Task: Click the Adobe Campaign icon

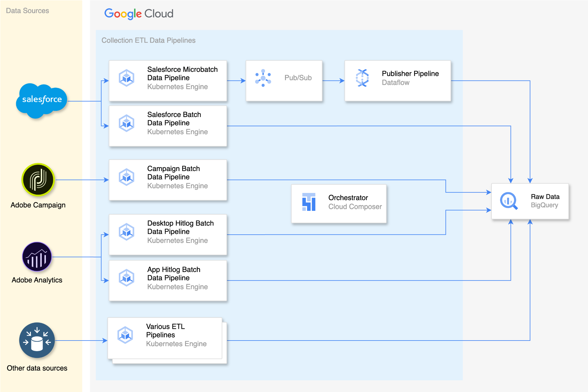Action: pyautogui.click(x=38, y=180)
